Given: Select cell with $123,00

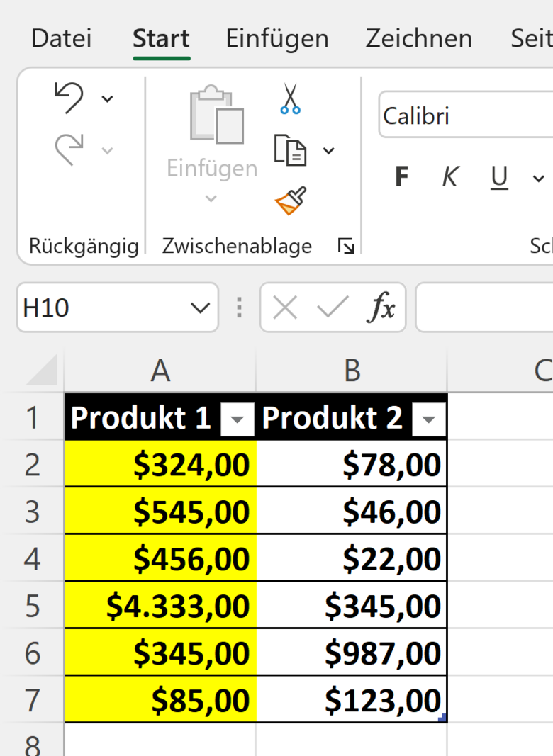Looking at the screenshot, I should click(x=352, y=700).
